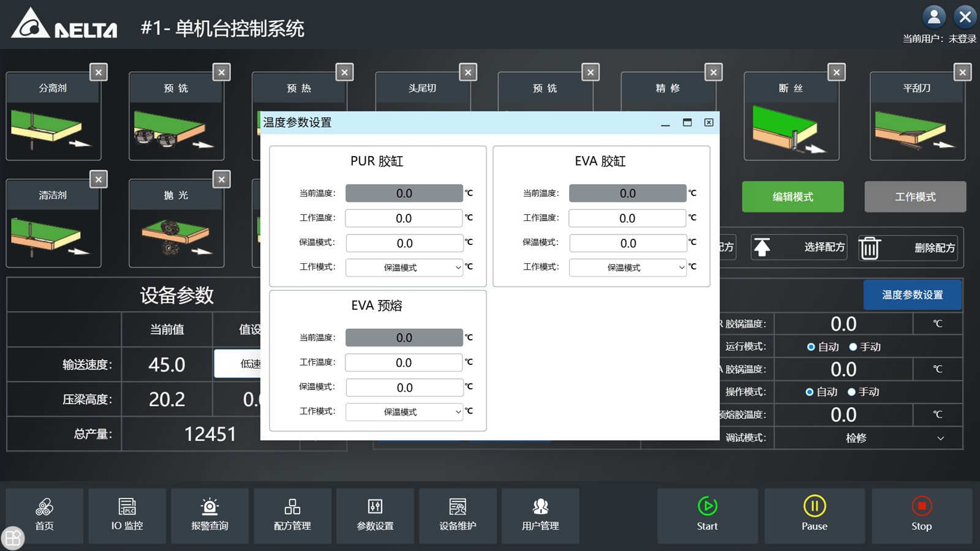Viewport: 980px width, 551px height.
Task: Click the Pause button
Action: [x=815, y=515]
